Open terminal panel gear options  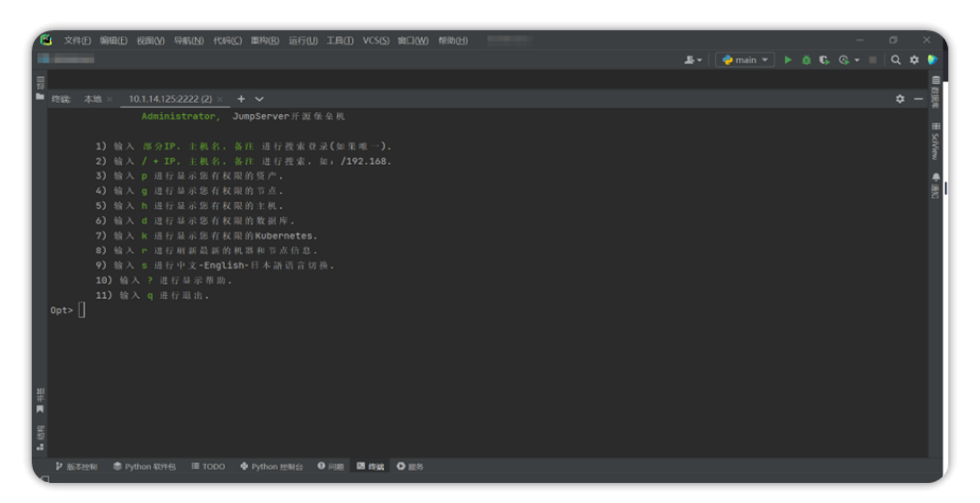[x=900, y=99]
